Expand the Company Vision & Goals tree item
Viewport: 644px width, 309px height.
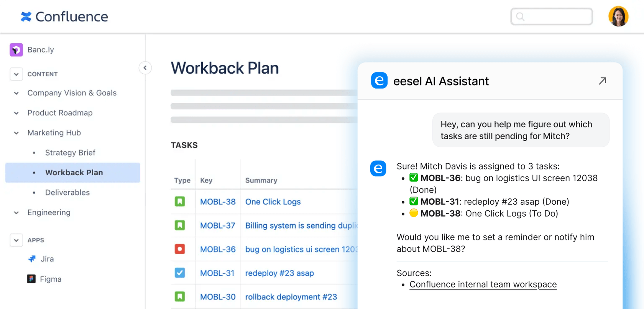click(x=16, y=93)
